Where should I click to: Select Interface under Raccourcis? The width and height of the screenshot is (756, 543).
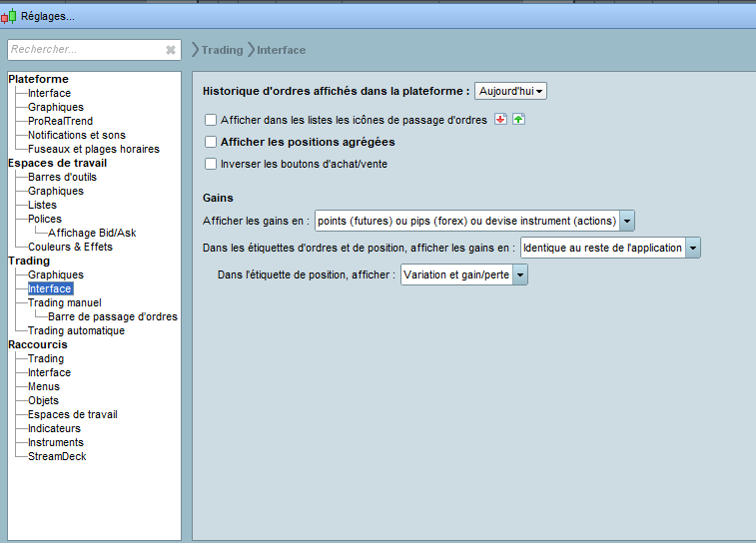coord(49,372)
